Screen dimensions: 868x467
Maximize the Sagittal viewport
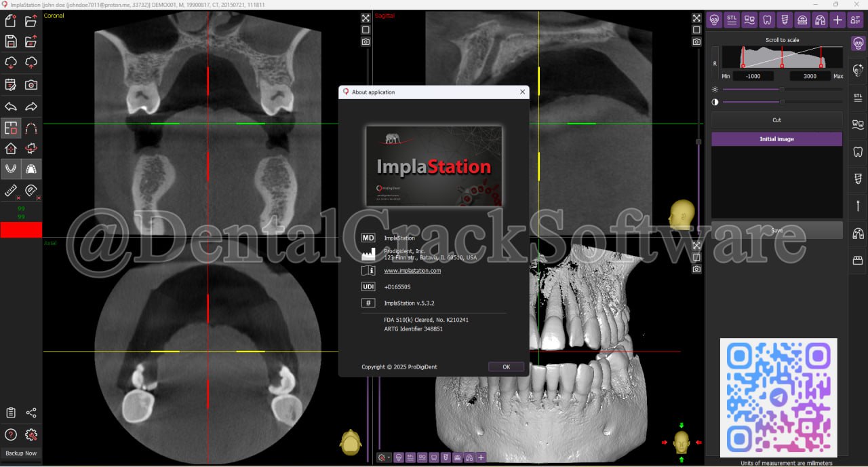pos(696,18)
